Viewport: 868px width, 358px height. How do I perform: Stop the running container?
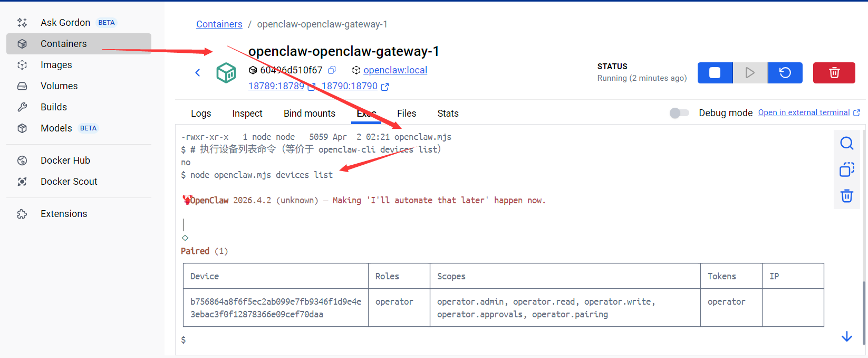click(715, 73)
